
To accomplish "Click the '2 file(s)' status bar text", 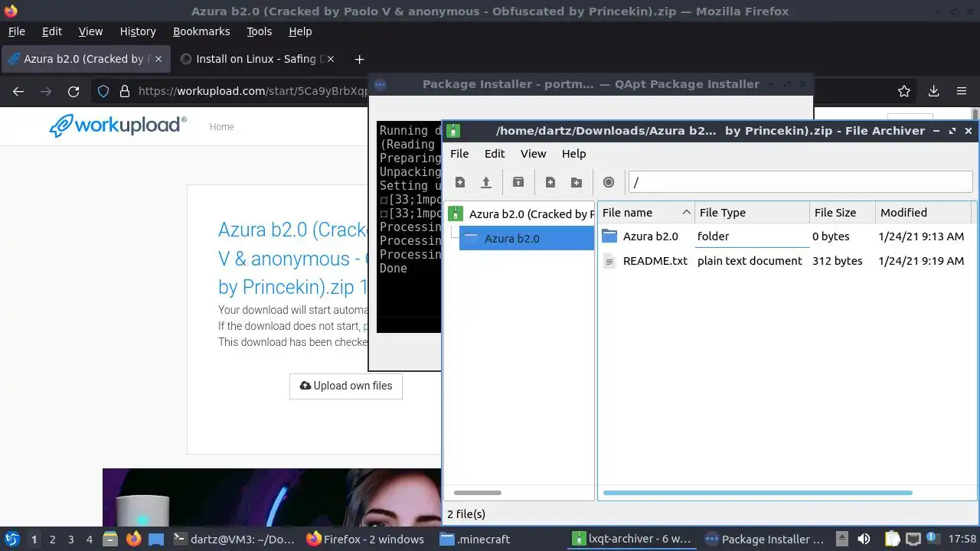I will click(466, 514).
